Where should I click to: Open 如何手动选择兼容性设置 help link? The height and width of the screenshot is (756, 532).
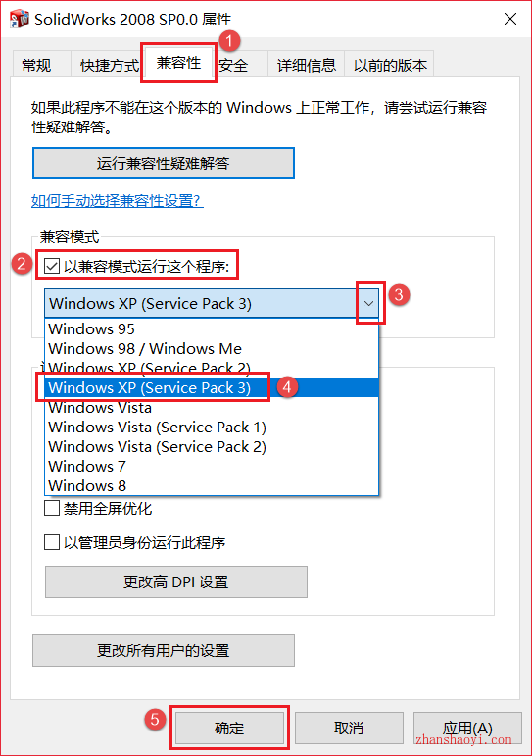pyautogui.click(x=118, y=201)
